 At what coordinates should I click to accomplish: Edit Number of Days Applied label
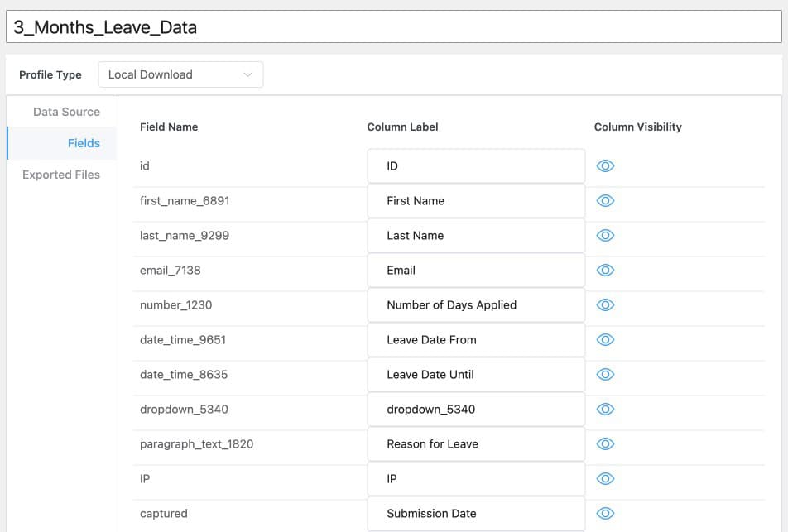tap(476, 305)
